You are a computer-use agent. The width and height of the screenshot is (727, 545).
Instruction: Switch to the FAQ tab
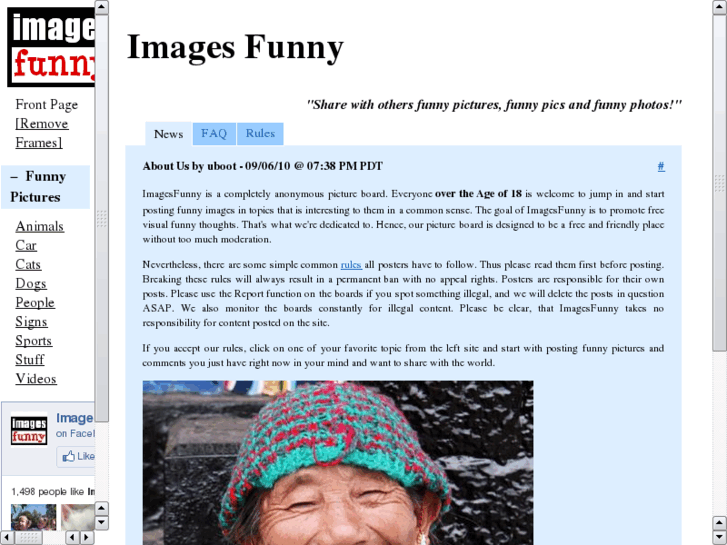(214, 134)
